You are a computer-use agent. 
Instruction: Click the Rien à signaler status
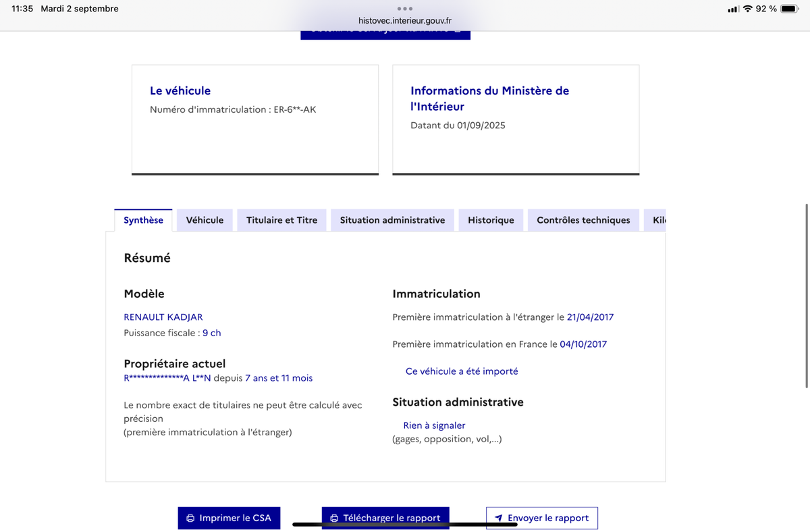pos(434,425)
